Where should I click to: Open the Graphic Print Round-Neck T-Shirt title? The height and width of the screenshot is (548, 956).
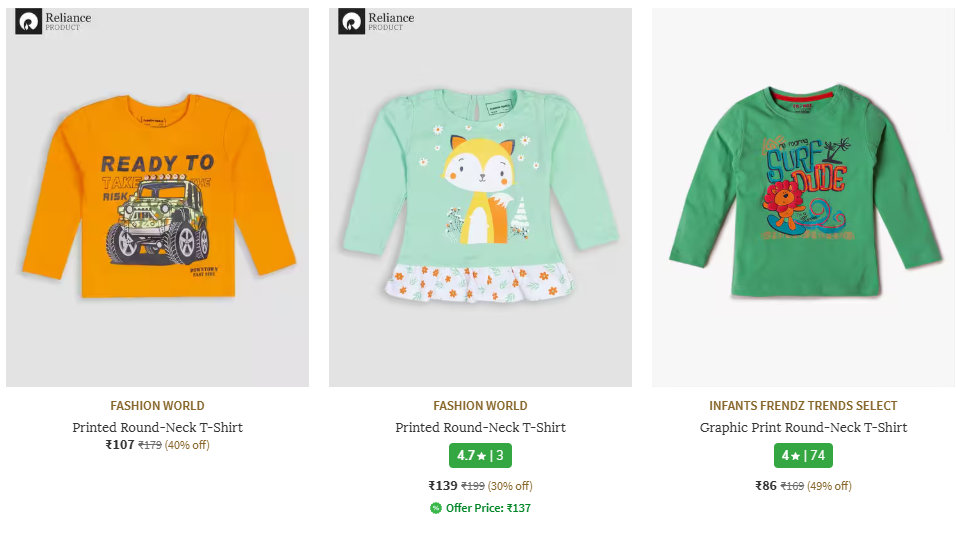click(x=803, y=427)
